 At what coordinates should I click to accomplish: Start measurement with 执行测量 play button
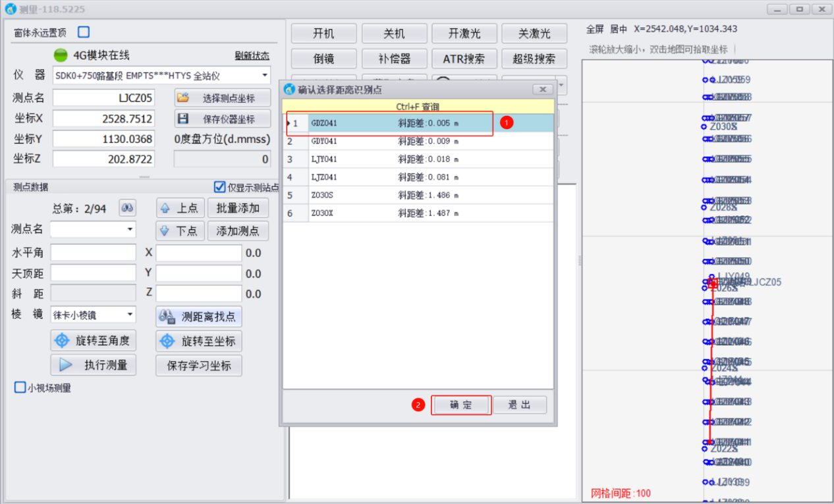point(93,365)
